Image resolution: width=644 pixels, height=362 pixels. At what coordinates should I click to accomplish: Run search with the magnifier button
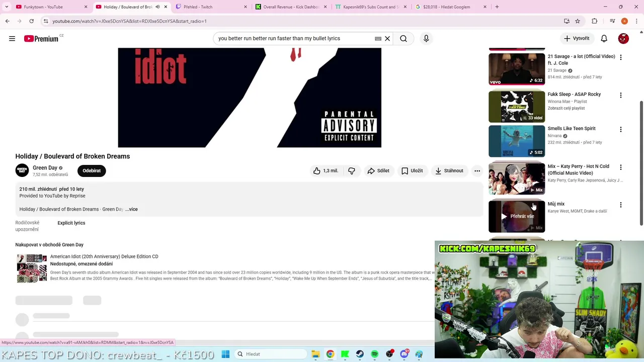click(x=404, y=39)
